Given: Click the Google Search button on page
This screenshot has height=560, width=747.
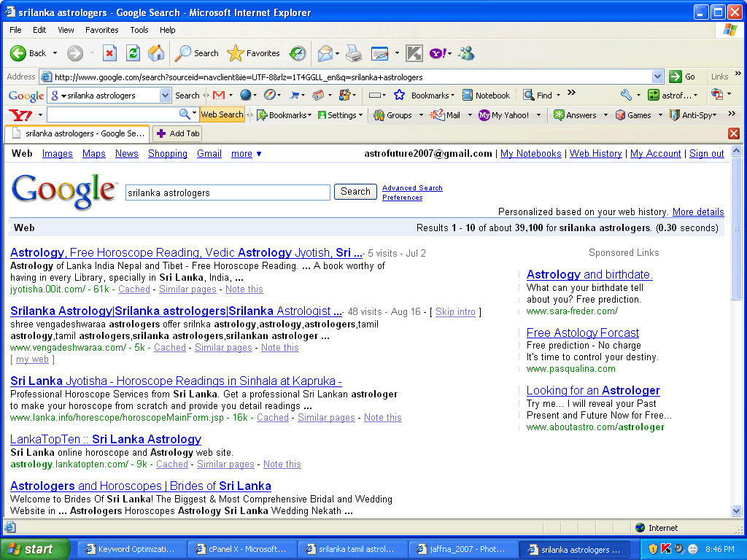Looking at the screenshot, I should tap(355, 192).
